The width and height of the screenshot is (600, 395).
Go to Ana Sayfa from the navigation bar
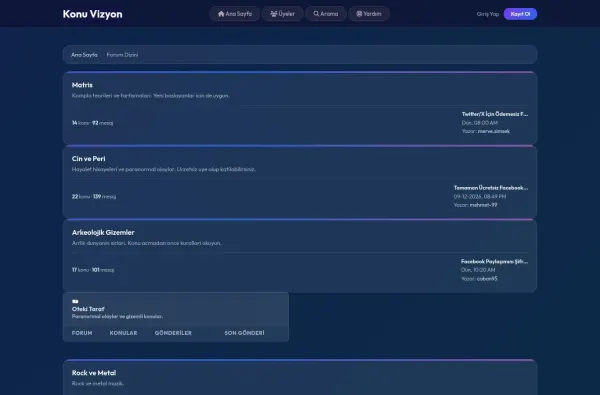click(235, 14)
